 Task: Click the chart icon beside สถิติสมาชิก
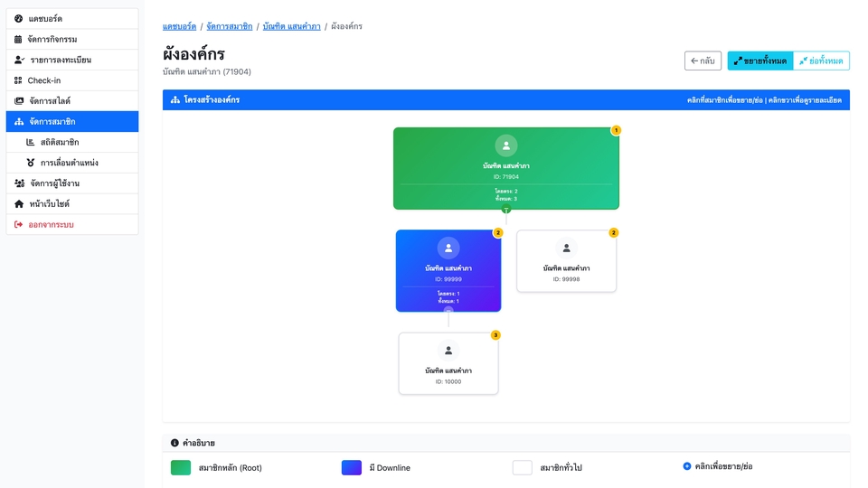[31, 143]
